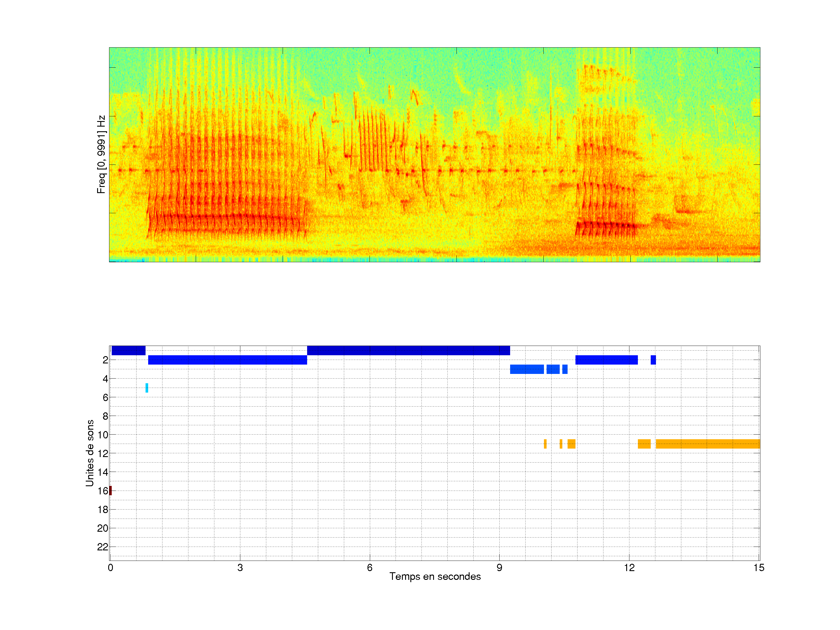Image resolution: width=840 pixels, height=630 pixels.
Task: Click the short dark blue bar starting at 0 seconds
Action: point(128,351)
